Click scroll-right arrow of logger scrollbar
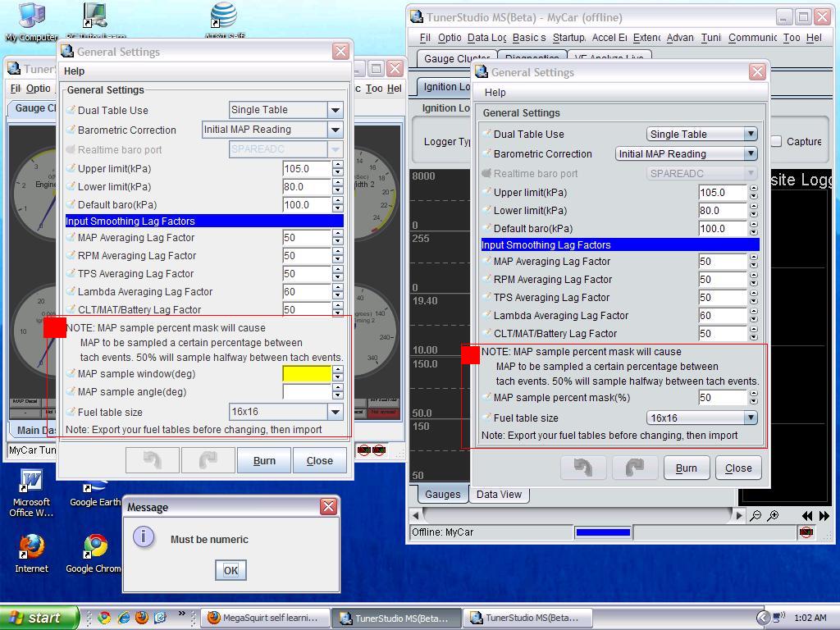Image resolution: width=840 pixels, height=630 pixels. 739,515
